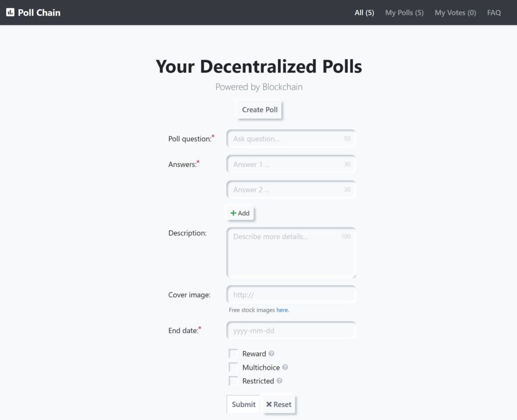
Task: Follow the free stock images 'here' link
Action: pos(282,310)
